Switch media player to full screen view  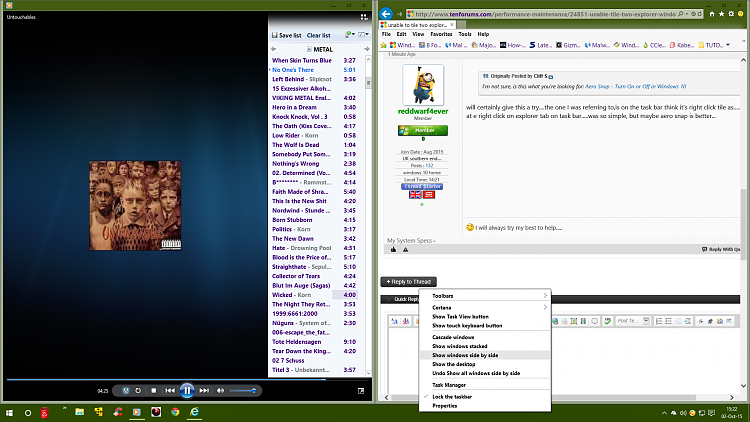tap(361, 390)
